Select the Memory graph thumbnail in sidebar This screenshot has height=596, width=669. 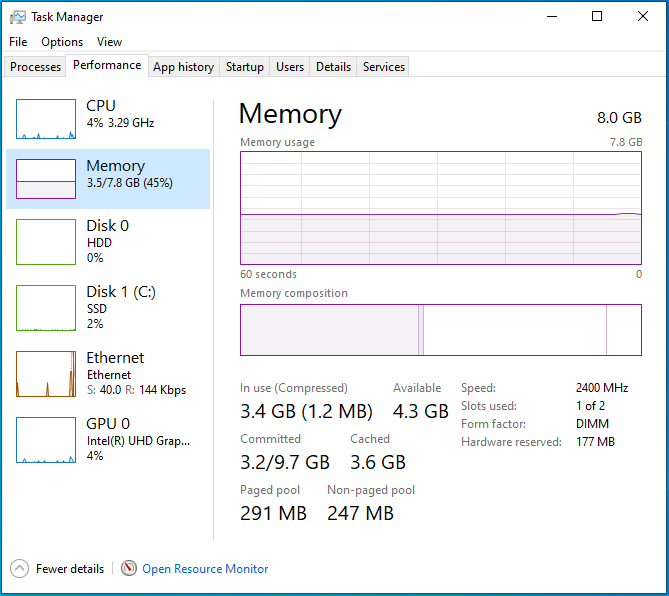click(x=46, y=179)
